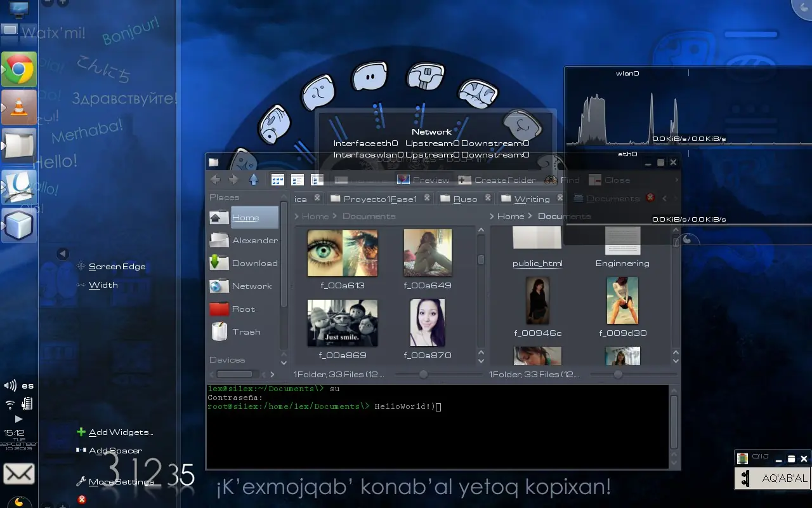Select Trash in Places panel
Image resolution: width=812 pixels, height=508 pixels.
pyautogui.click(x=246, y=331)
